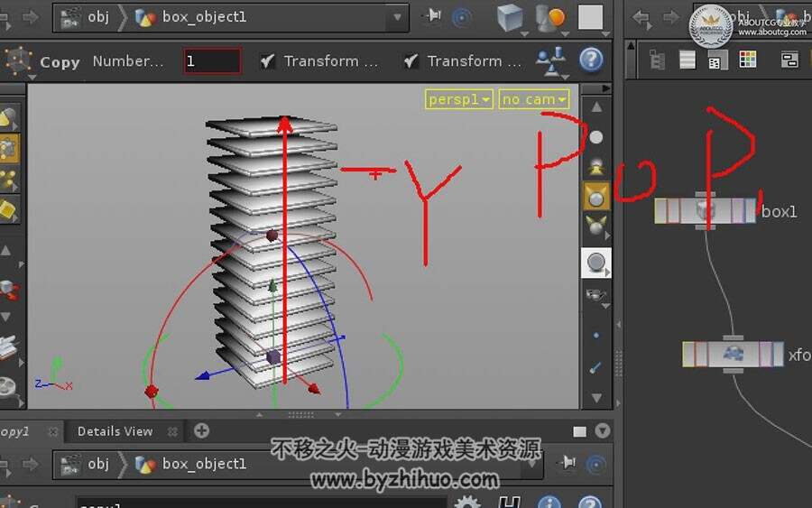Click the tree view icon in the network toolbar

tap(657, 60)
